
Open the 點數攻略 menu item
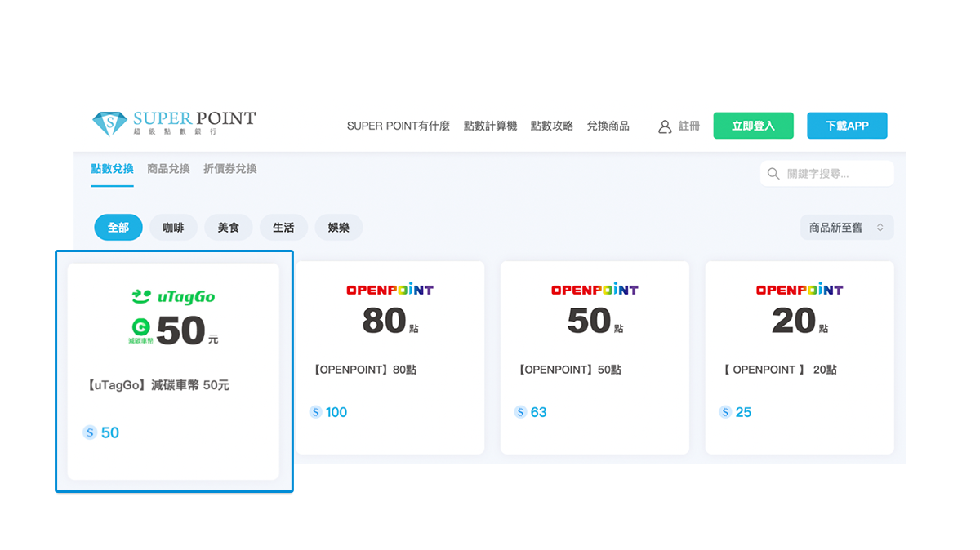click(552, 126)
